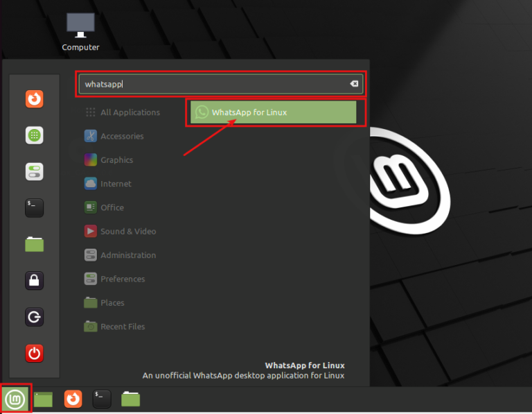Click the Logout icon in sidebar
This screenshot has width=532, height=414.
[x=34, y=317]
